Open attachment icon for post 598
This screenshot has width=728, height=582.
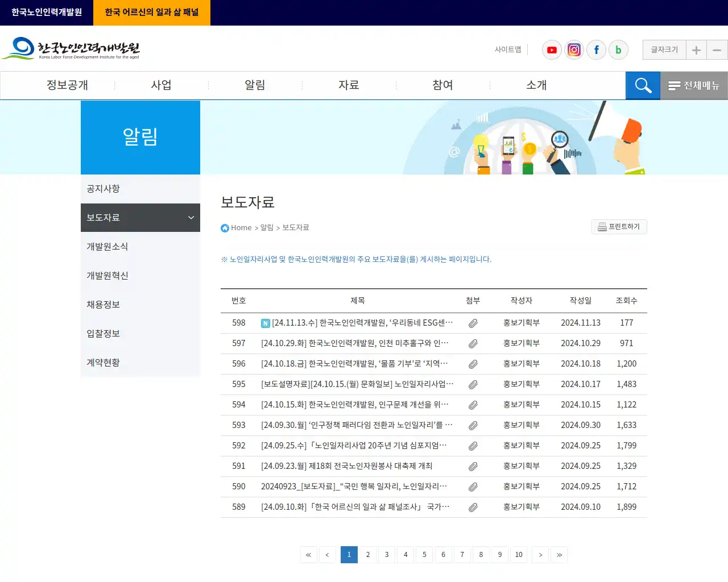[x=473, y=323]
